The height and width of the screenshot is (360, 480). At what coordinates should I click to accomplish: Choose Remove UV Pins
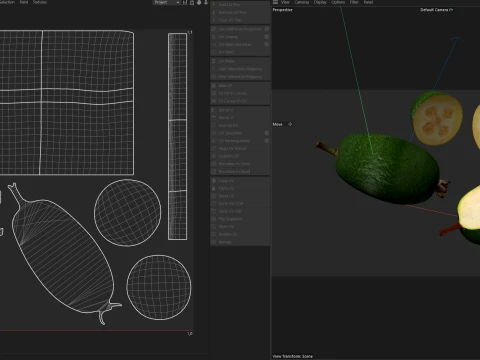pos(240,12)
